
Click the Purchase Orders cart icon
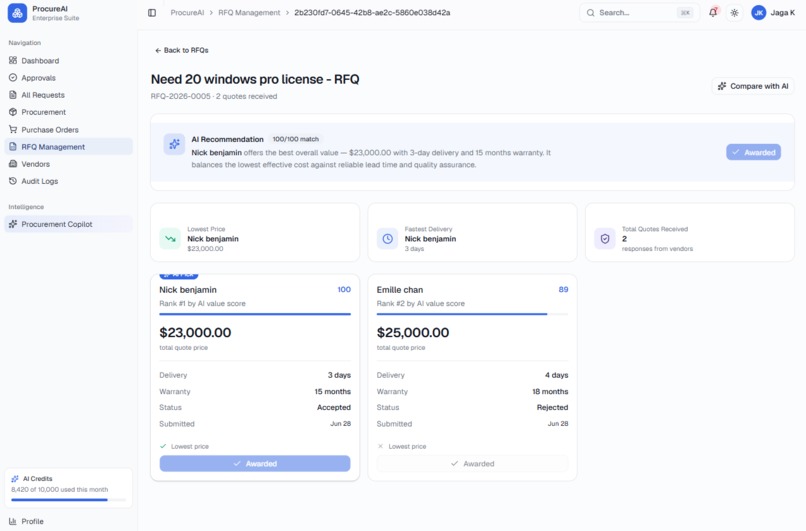tap(13, 130)
